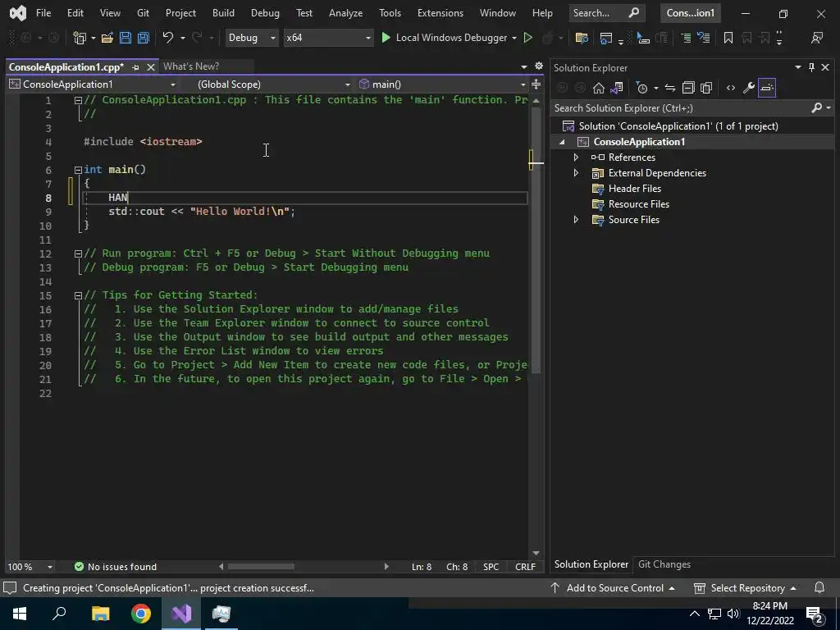
Task: Click the magnifier in Solution Explorer search
Action: coord(816,107)
